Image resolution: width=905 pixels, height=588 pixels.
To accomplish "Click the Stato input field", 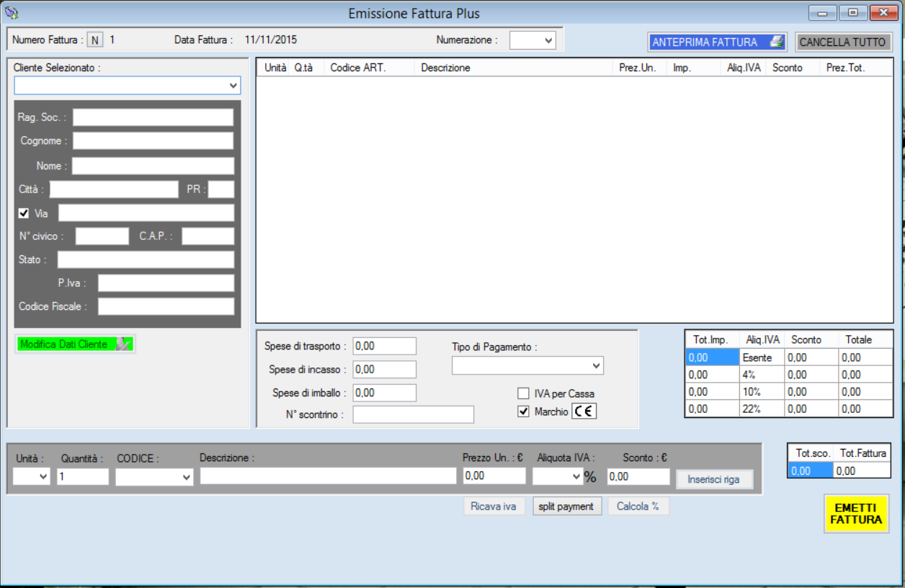I will (146, 259).
